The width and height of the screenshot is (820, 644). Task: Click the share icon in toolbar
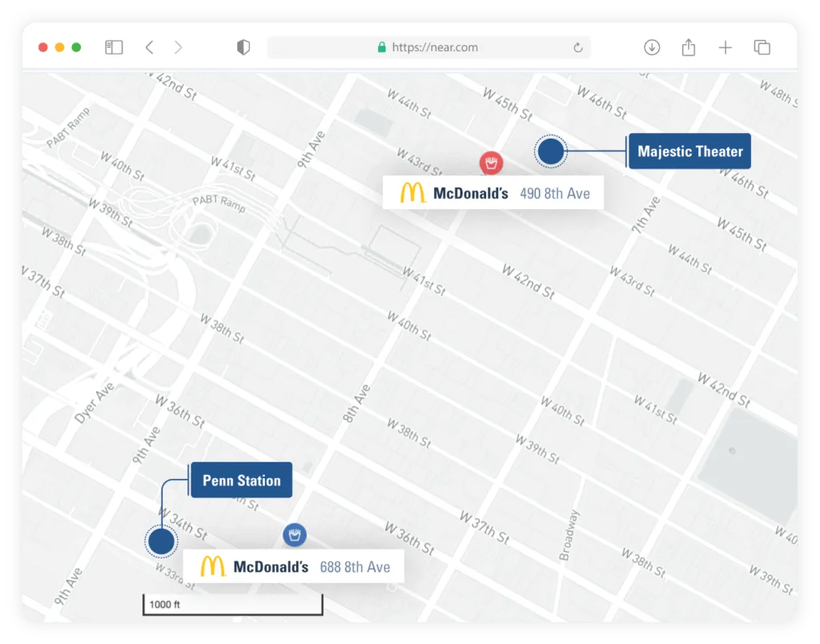[x=689, y=47]
